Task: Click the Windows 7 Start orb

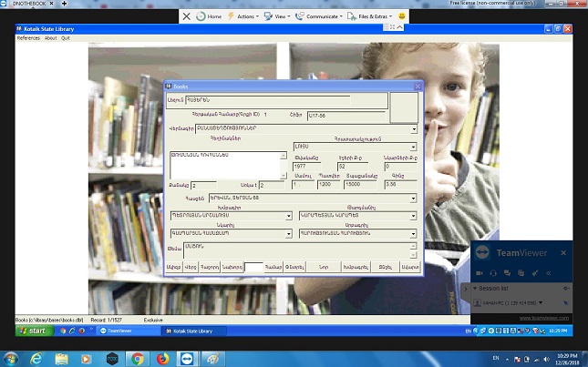Action: pyautogui.click(x=12, y=358)
